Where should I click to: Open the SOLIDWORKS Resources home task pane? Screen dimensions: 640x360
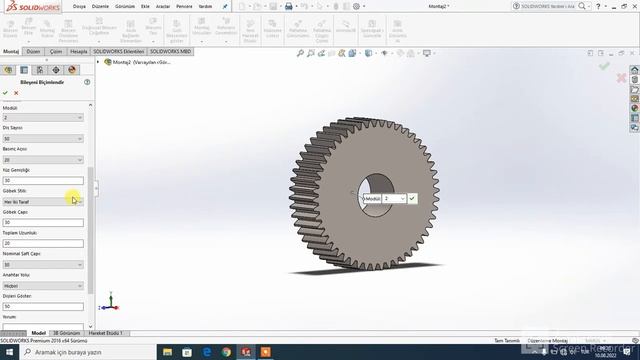[634, 70]
